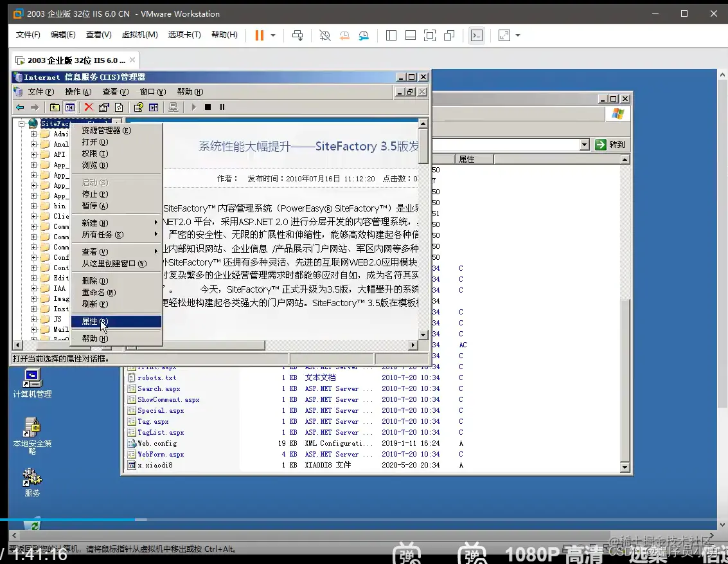Open the 服务 desktop shortcut
Screen dimensions: 728x564
(33, 483)
